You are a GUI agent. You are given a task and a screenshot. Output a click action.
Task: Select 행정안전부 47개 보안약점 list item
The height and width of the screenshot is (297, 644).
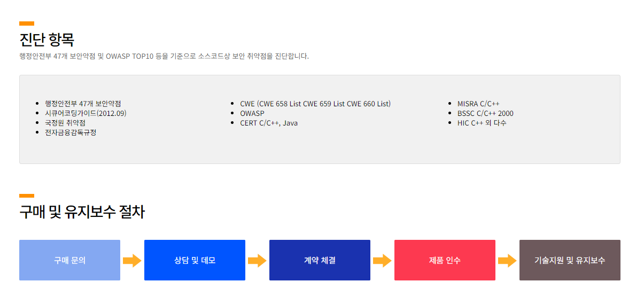click(87, 104)
